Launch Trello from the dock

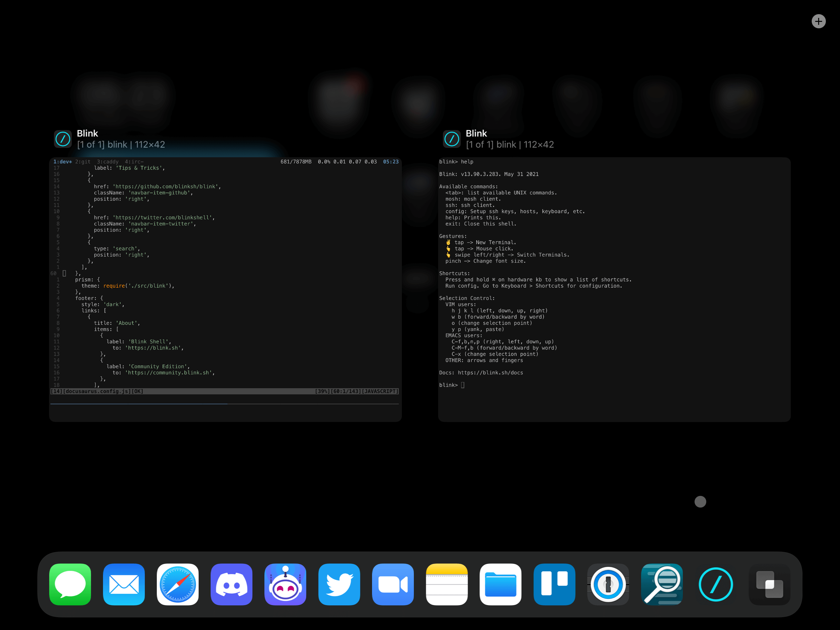click(554, 584)
